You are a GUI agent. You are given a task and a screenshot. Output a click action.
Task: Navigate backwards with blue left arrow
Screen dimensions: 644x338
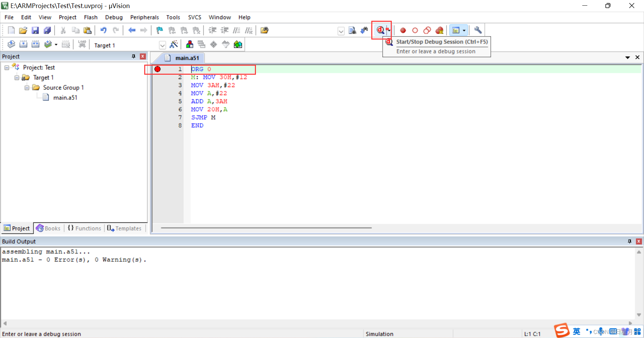[x=132, y=30]
